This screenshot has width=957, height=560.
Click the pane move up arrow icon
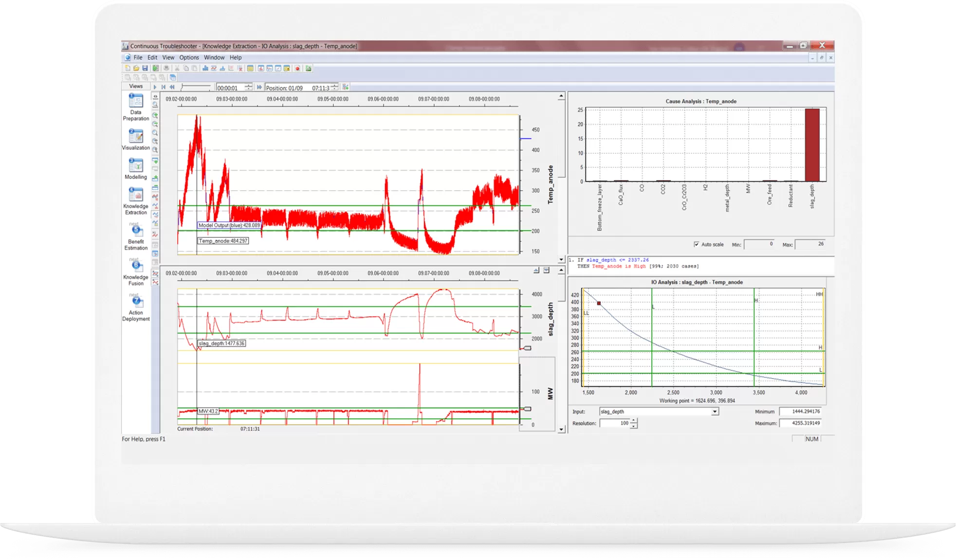(536, 270)
